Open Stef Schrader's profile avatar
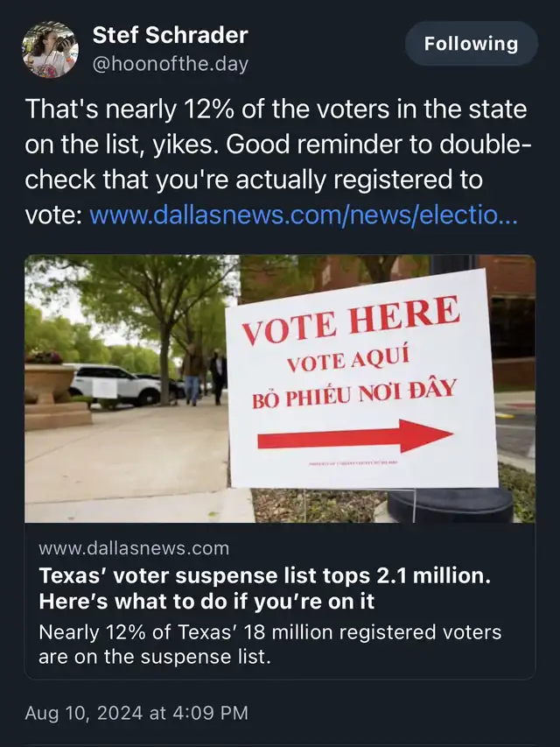560x747 pixels. pyautogui.click(x=50, y=50)
